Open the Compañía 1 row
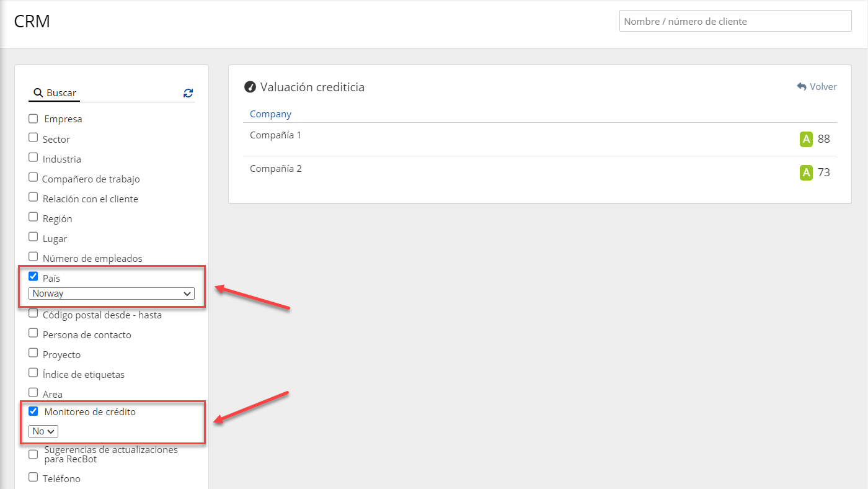 point(275,135)
